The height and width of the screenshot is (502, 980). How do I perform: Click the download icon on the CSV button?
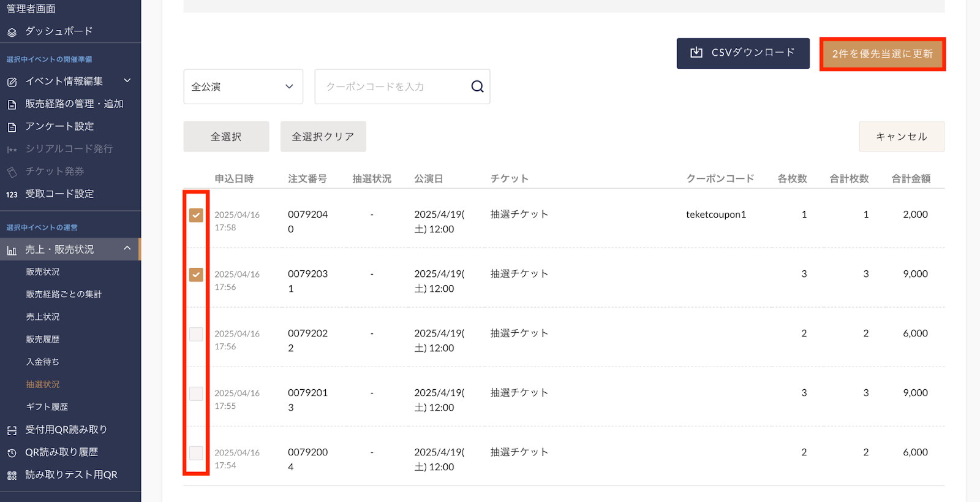pos(696,53)
